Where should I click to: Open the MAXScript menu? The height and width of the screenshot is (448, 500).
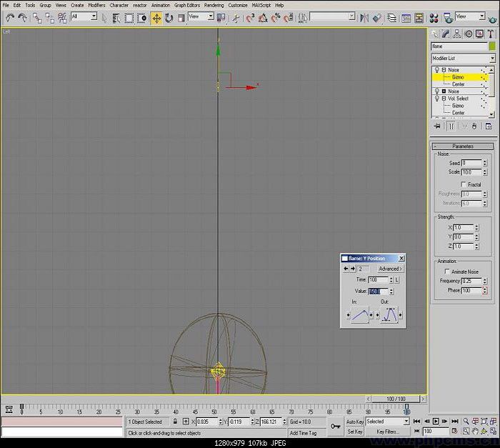[x=261, y=5]
